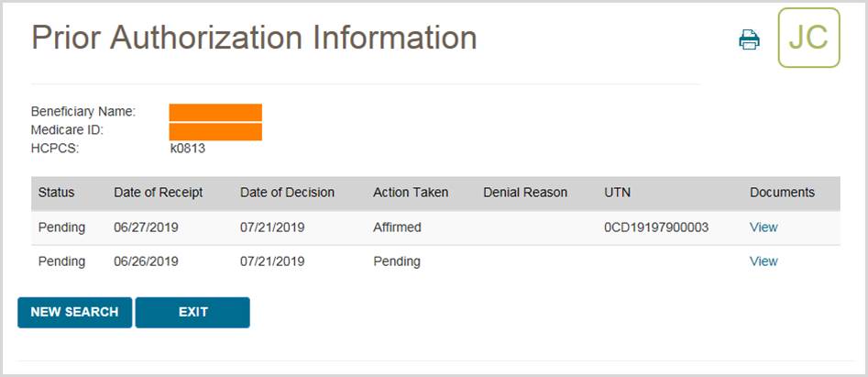Click HCPCS code k0813
The width and height of the screenshot is (868, 377).
point(188,148)
